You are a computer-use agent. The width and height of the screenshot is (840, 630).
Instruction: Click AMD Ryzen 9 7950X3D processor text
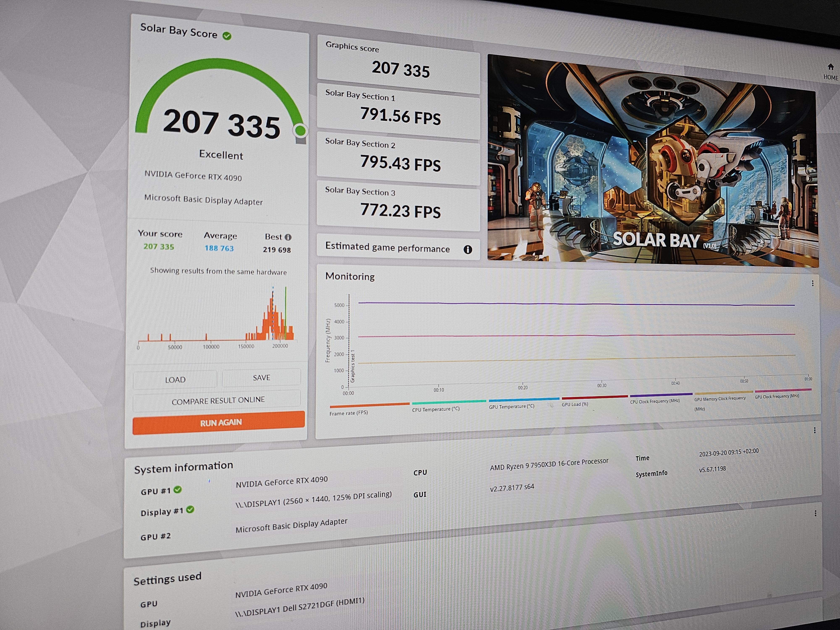[549, 464]
